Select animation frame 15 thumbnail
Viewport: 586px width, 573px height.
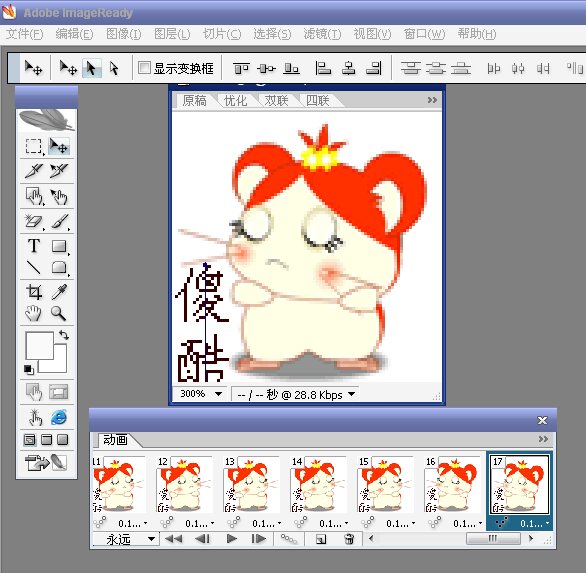386,484
